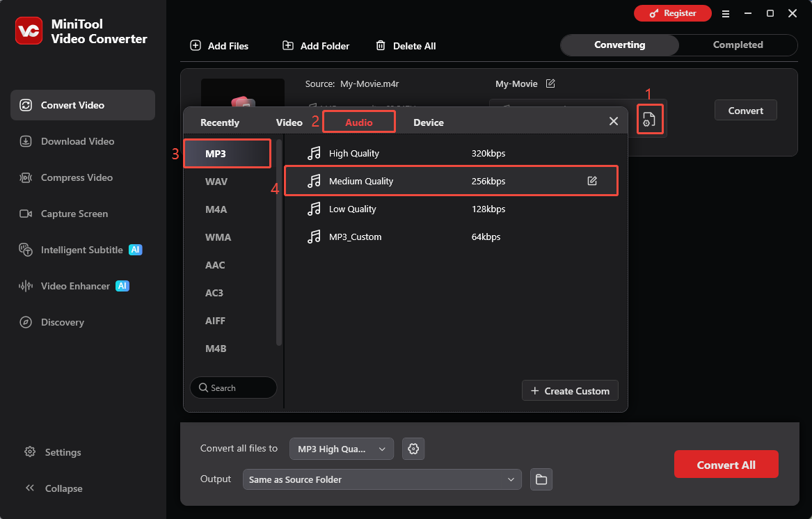Close the format selection popup

pos(614,121)
